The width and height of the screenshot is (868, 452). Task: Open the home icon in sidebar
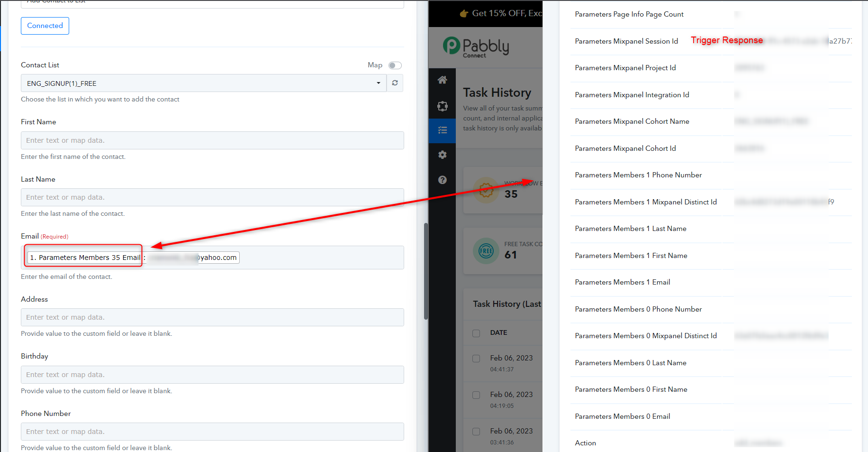coord(442,80)
